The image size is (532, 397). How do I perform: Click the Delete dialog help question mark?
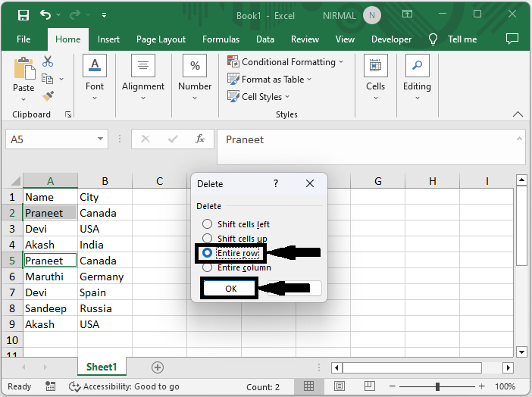276,184
